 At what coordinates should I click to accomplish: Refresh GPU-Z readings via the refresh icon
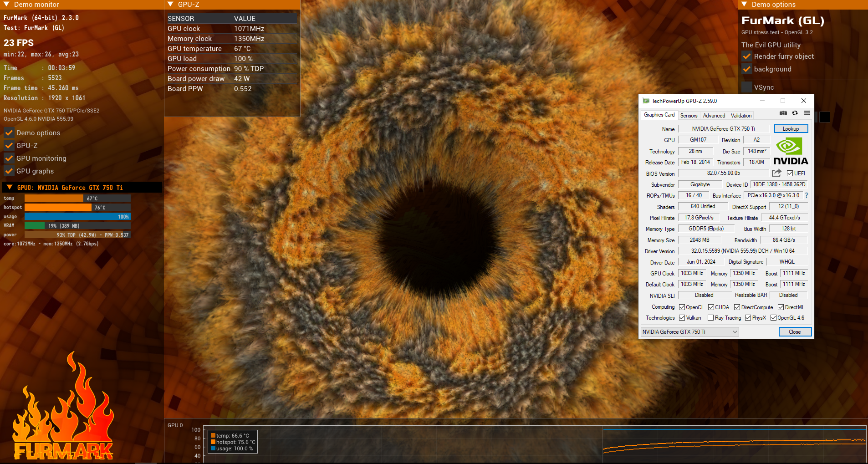796,113
